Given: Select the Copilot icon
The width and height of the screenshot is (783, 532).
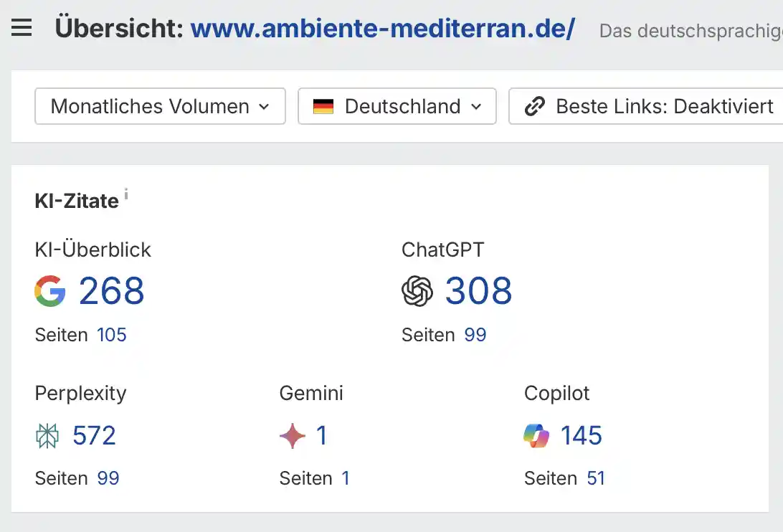Looking at the screenshot, I should (537, 435).
